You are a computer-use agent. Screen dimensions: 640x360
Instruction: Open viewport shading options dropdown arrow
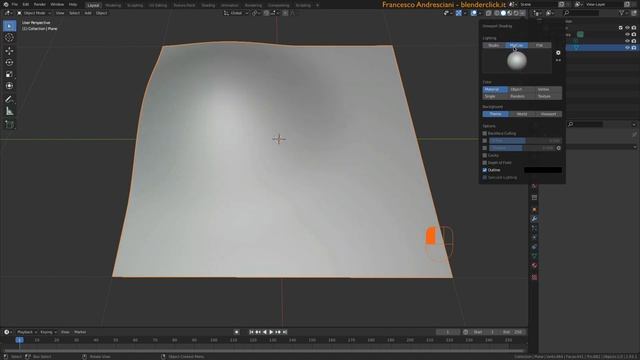click(523, 13)
